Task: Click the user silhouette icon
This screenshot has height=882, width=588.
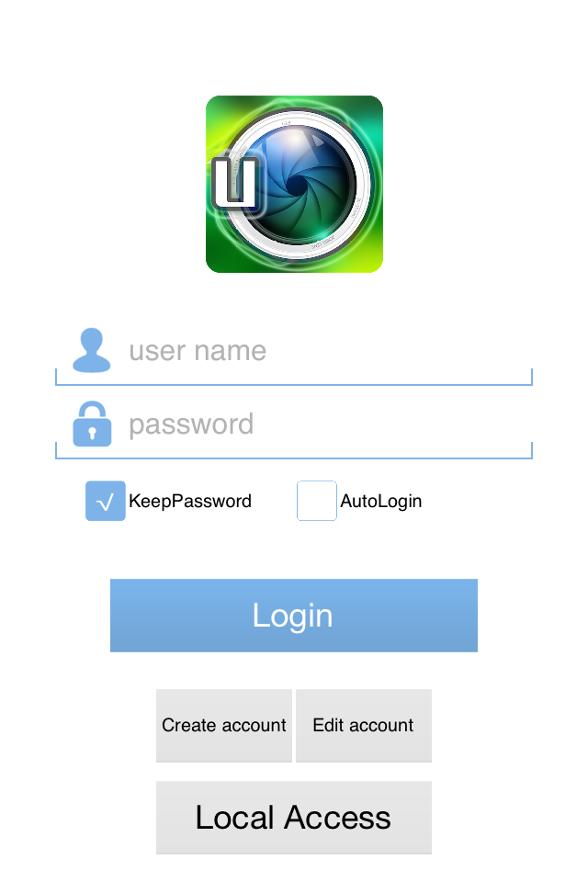Action: point(92,350)
